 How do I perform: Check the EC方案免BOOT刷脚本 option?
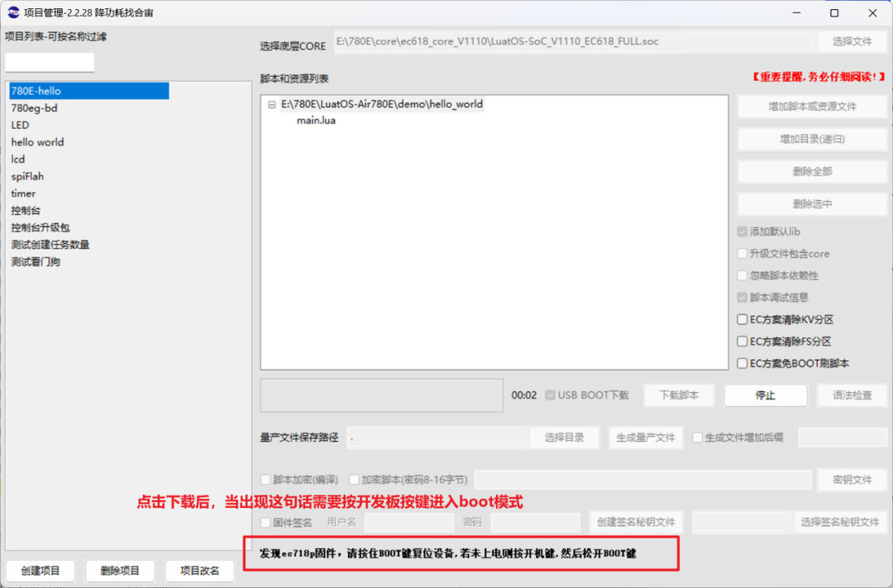point(743,363)
